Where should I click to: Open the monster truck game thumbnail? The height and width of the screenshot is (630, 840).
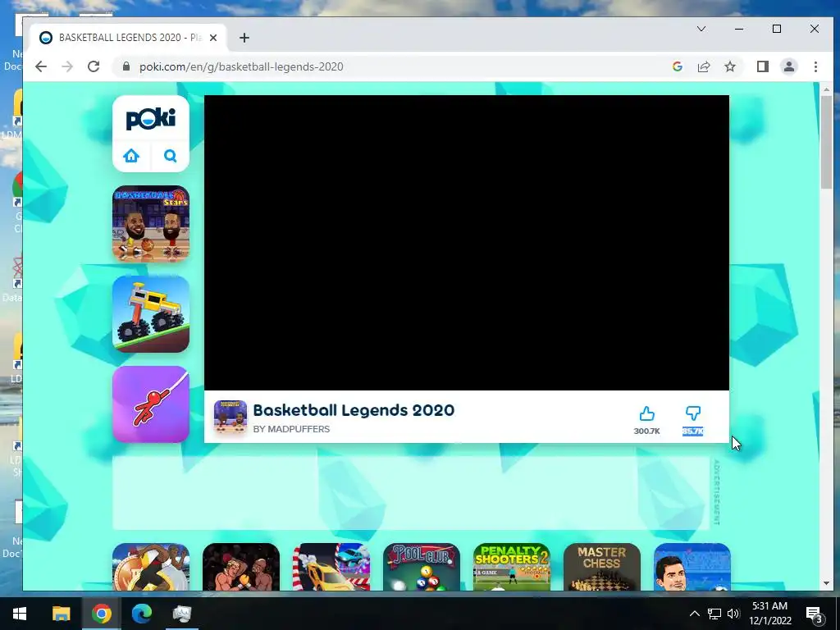[151, 314]
